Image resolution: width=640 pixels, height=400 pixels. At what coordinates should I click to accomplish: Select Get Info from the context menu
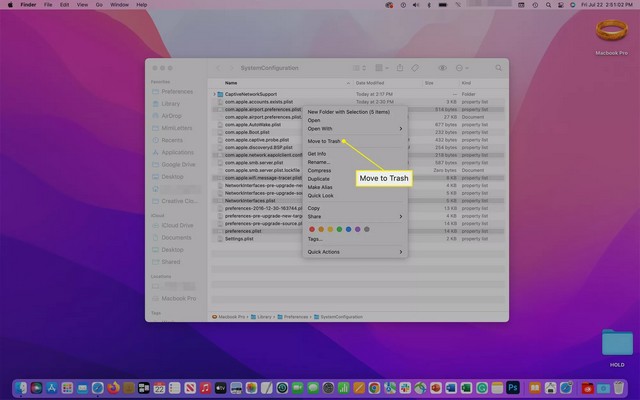point(318,154)
